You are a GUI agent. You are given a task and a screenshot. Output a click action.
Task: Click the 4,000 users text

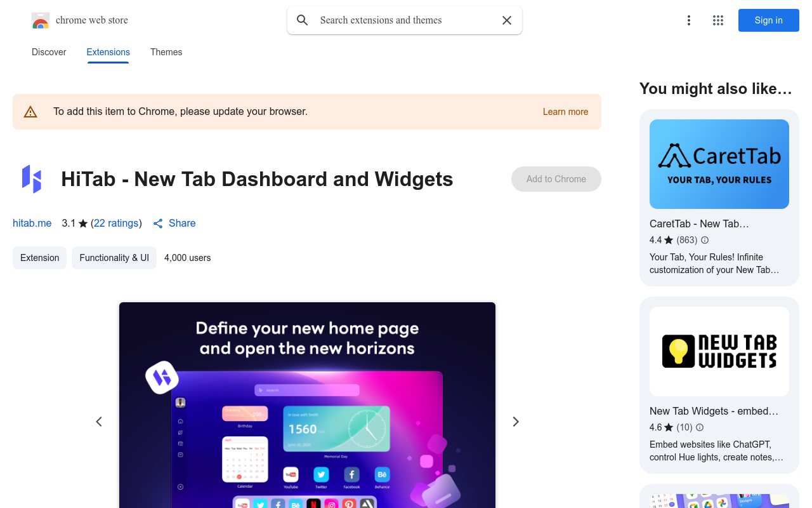(x=188, y=258)
